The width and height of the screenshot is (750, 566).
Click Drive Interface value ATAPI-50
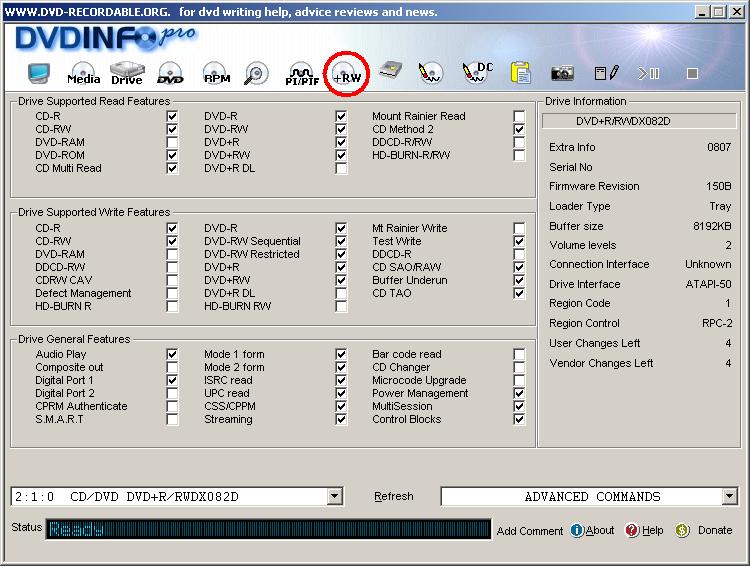pos(708,284)
